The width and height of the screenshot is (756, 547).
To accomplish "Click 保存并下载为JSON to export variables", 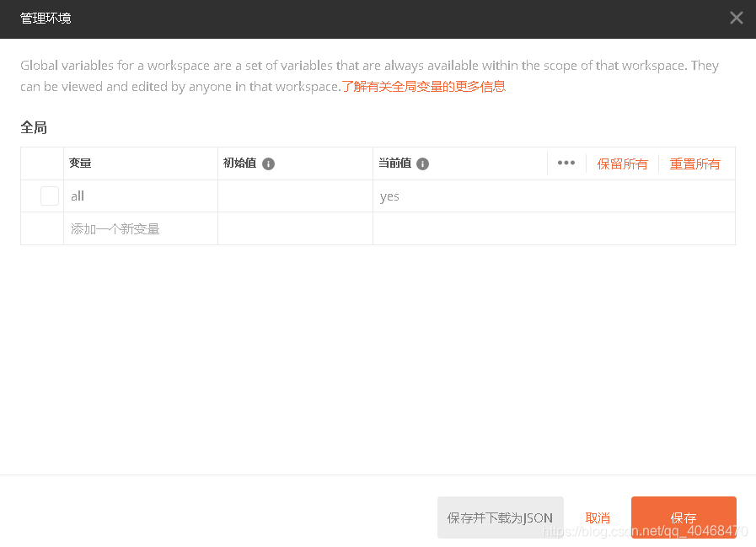I will click(x=500, y=517).
